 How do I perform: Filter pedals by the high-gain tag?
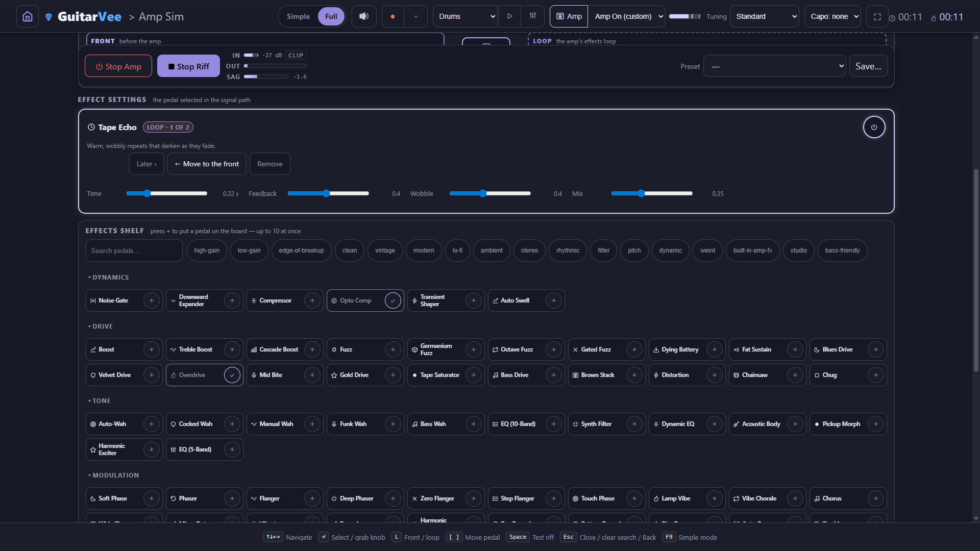click(x=207, y=251)
